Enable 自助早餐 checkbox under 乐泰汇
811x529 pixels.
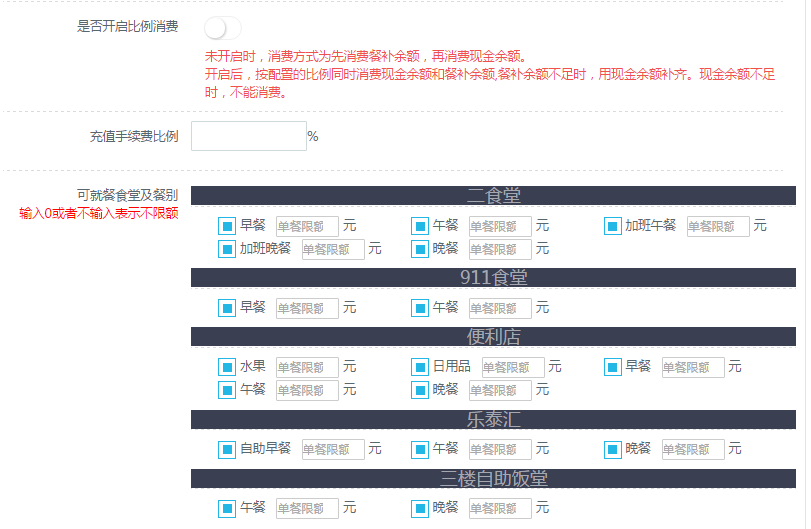[227, 449]
